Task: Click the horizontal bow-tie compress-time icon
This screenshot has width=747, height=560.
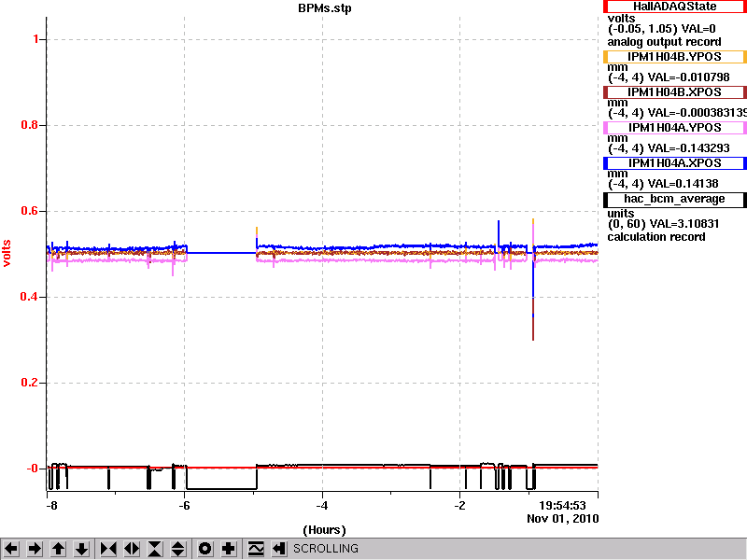Action: tap(108, 549)
